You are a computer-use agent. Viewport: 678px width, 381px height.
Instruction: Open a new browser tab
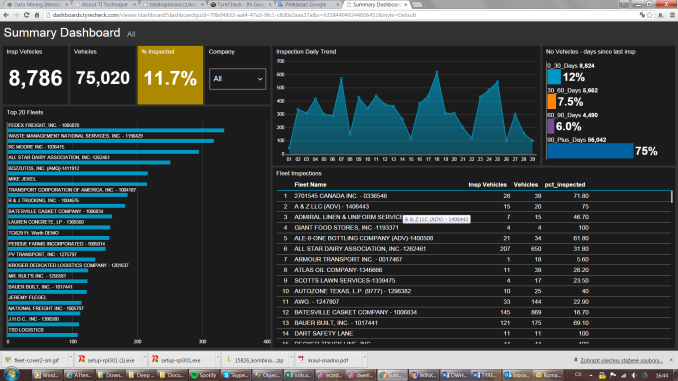417,4
